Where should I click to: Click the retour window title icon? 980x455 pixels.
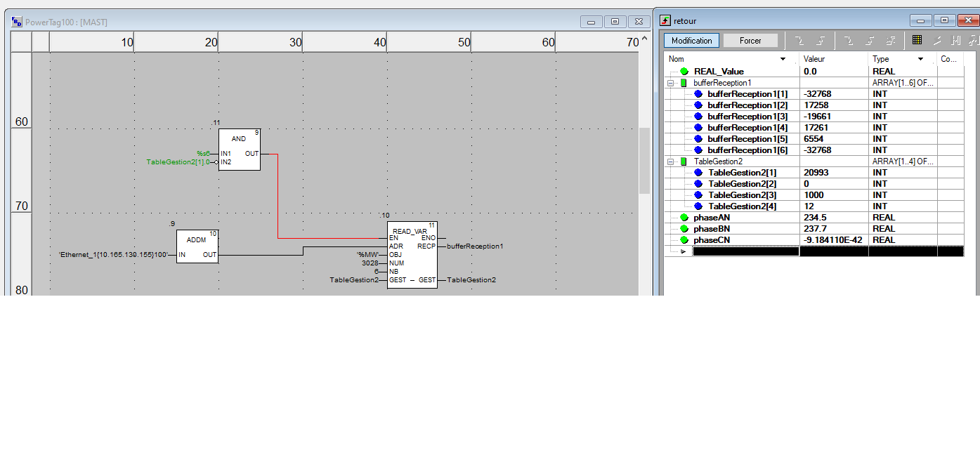(x=665, y=21)
